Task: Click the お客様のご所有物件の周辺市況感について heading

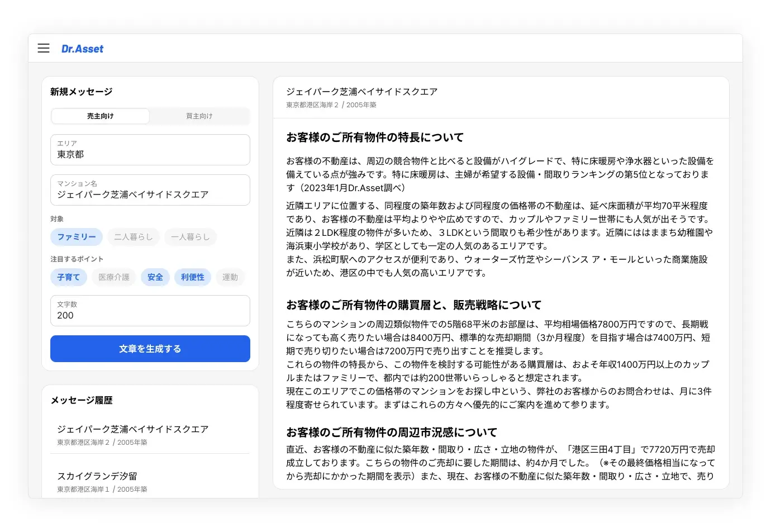Action: [x=392, y=433]
